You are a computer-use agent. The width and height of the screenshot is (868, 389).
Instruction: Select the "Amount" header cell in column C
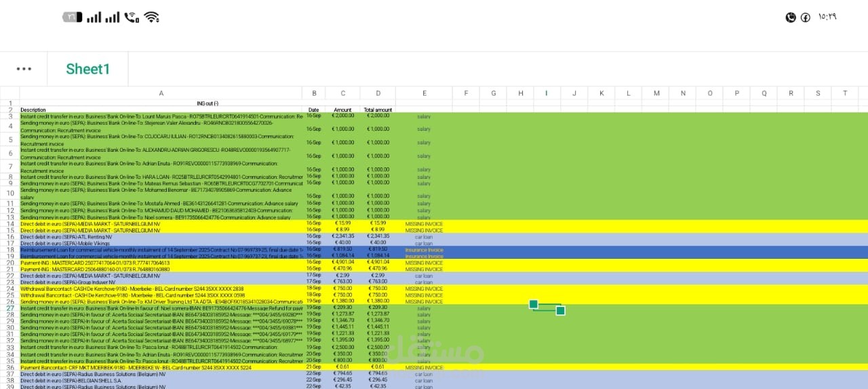[342, 110]
